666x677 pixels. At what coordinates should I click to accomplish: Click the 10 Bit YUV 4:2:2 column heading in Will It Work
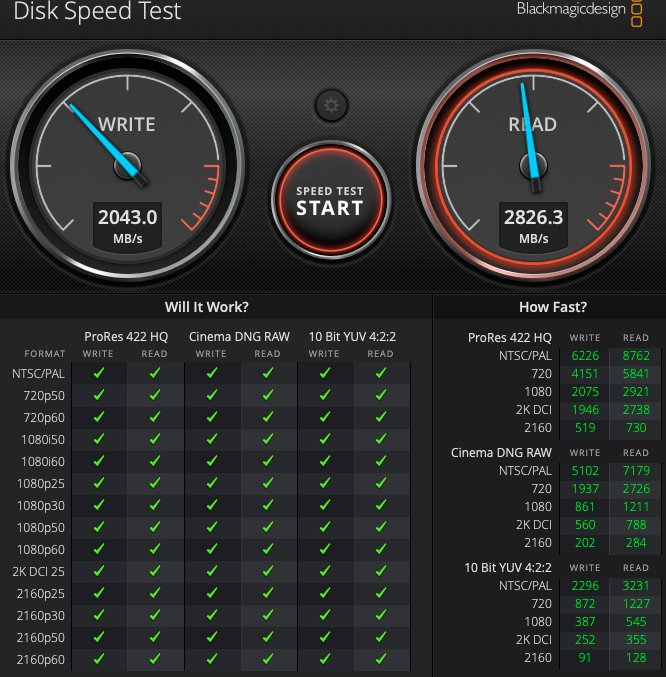coord(352,336)
